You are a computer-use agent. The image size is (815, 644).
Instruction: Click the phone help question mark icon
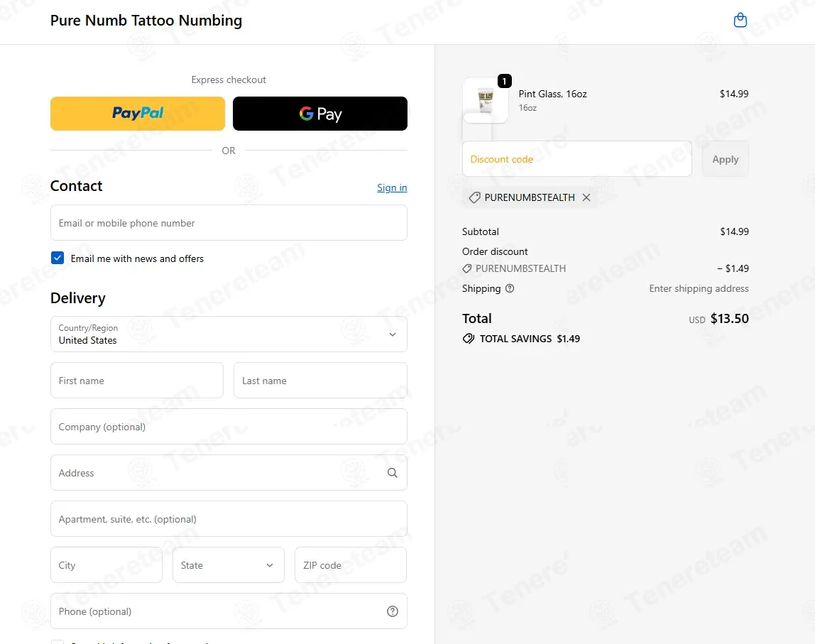pyautogui.click(x=393, y=611)
